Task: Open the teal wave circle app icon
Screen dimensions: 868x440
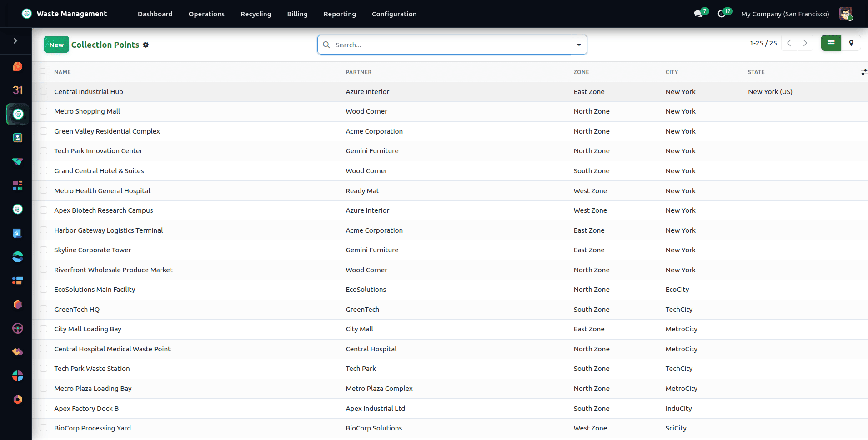Action: pyautogui.click(x=18, y=257)
